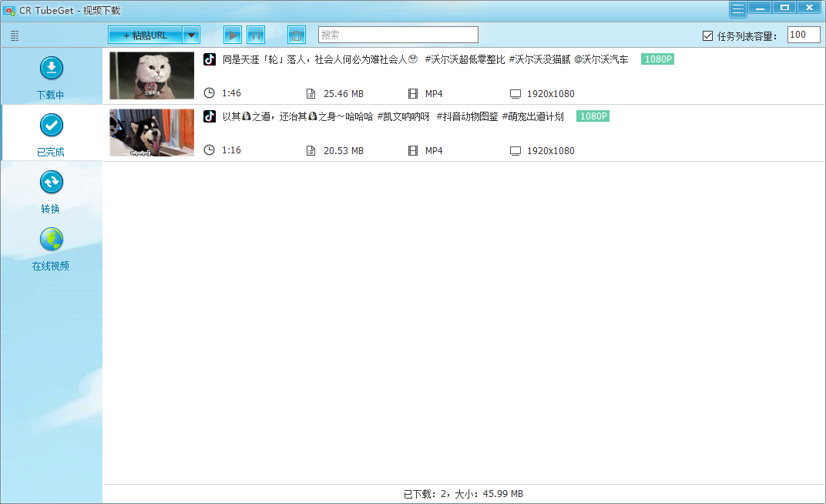Close the CR TubeGet window
Image resolution: width=826 pixels, height=504 pixels.
(x=810, y=8)
